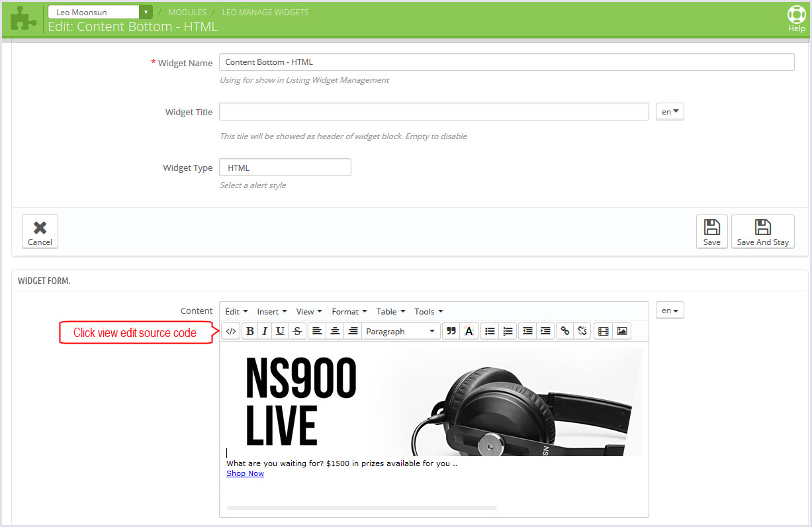The height and width of the screenshot is (527, 812).
Task: Decrease indent of text
Action: [x=527, y=331]
